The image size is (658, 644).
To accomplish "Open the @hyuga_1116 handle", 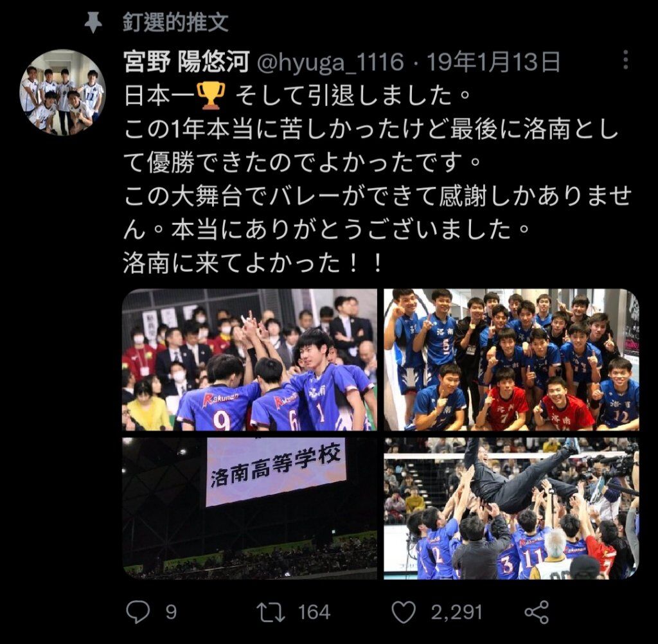I will point(330,62).
